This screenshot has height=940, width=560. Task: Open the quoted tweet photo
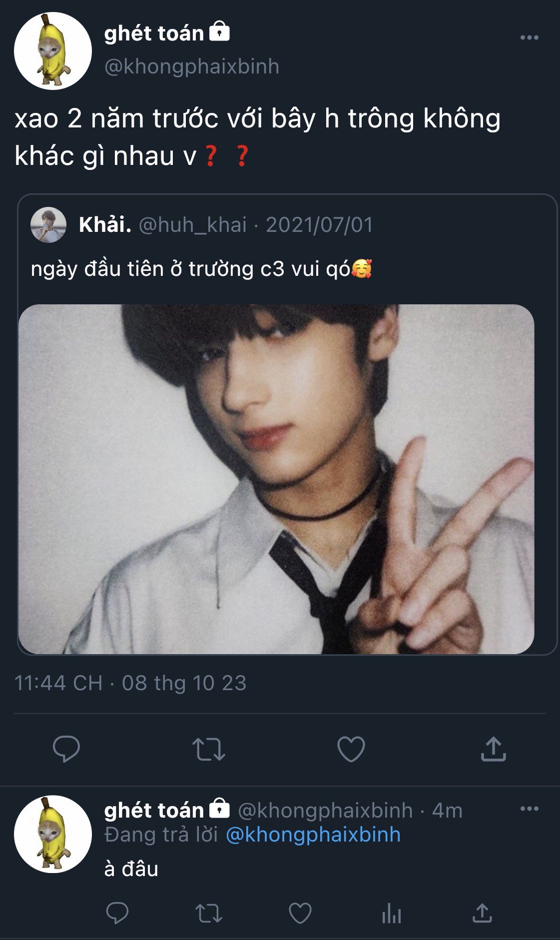point(276,479)
